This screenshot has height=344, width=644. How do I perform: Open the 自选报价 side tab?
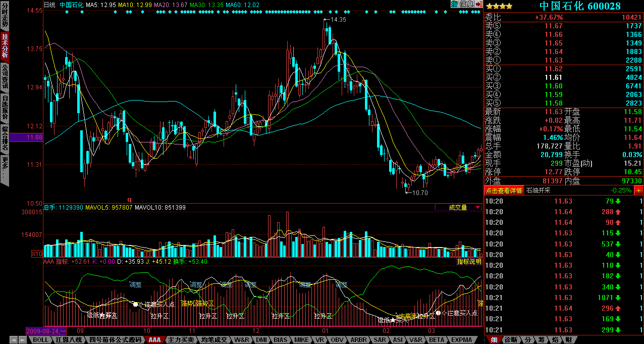[x=5, y=109]
